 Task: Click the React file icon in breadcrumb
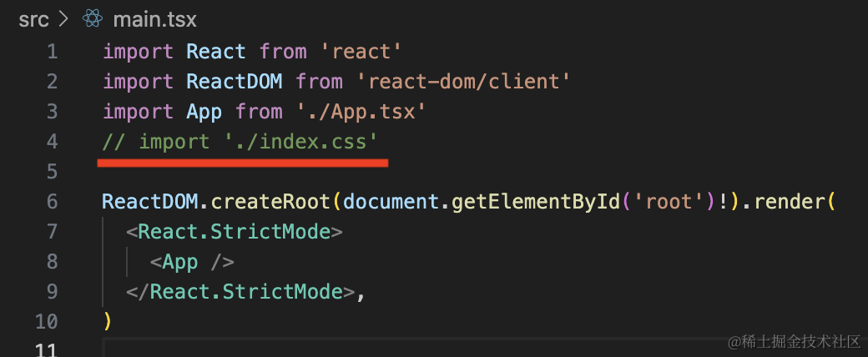click(93, 19)
